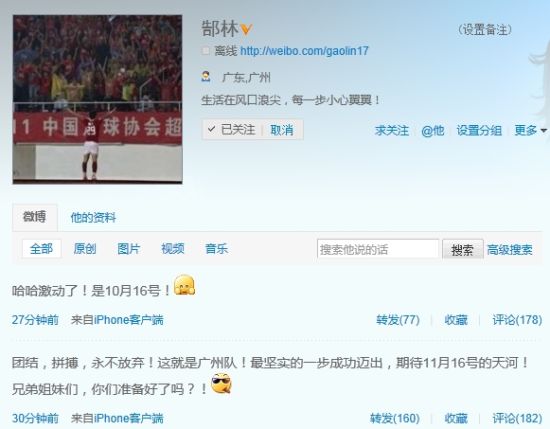Expand the 更多 dropdown arrow
The image size is (550, 429).
pos(544,130)
